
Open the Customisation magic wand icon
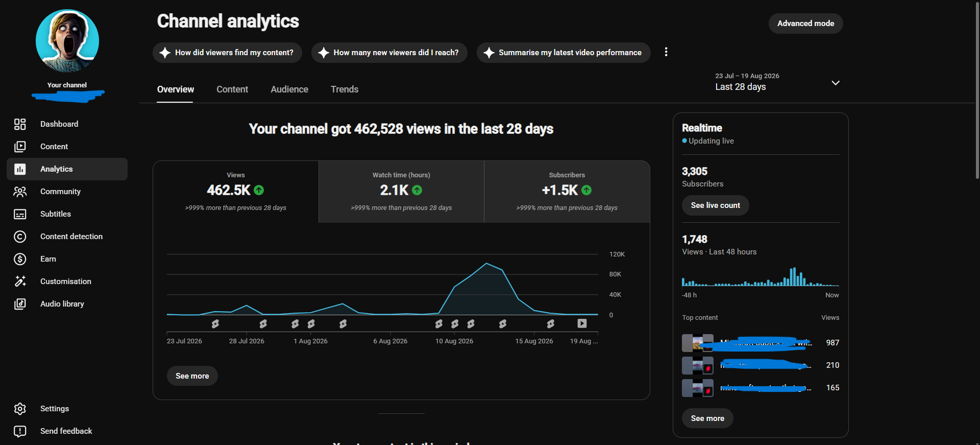[x=20, y=282]
